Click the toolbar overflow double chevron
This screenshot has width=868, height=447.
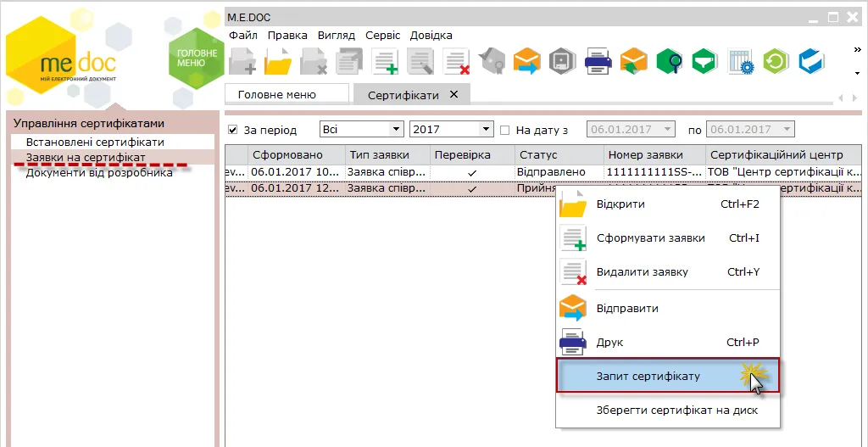coord(858,50)
